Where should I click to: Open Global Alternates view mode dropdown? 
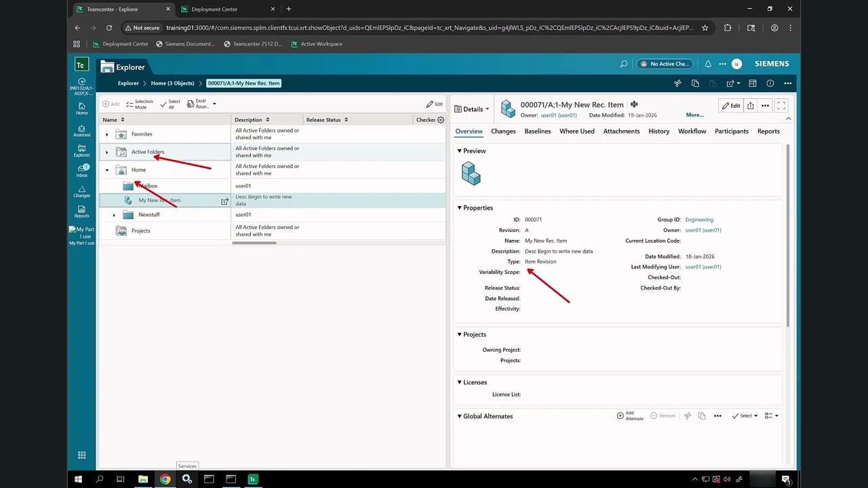[x=772, y=415]
